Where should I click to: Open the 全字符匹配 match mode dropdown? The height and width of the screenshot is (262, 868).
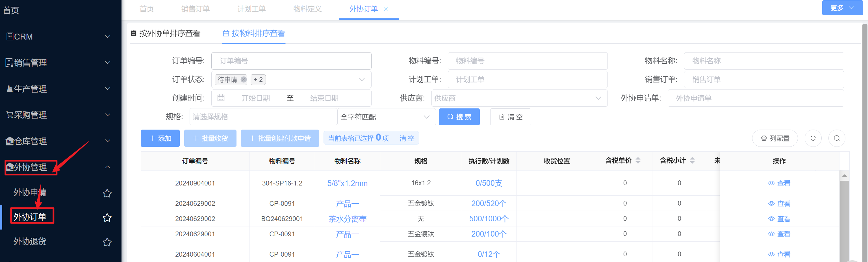coord(387,117)
